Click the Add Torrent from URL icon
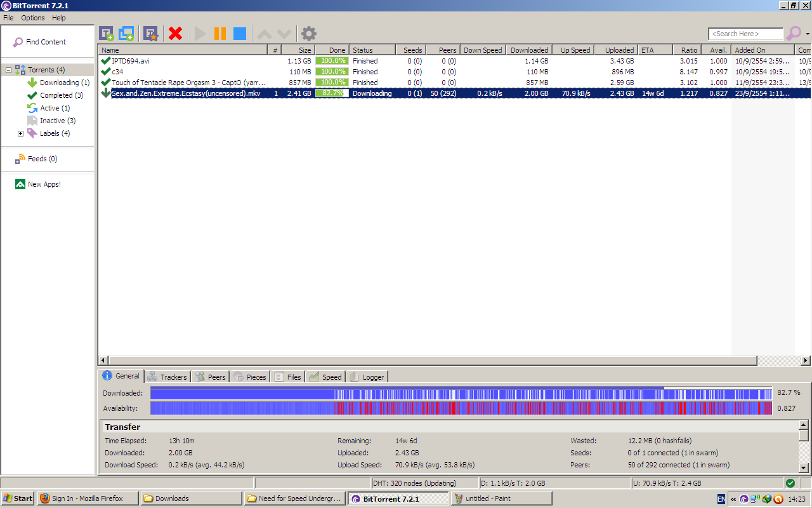The height and width of the screenshot is (508, 812). pyautogui.click(x=126, y=34)
